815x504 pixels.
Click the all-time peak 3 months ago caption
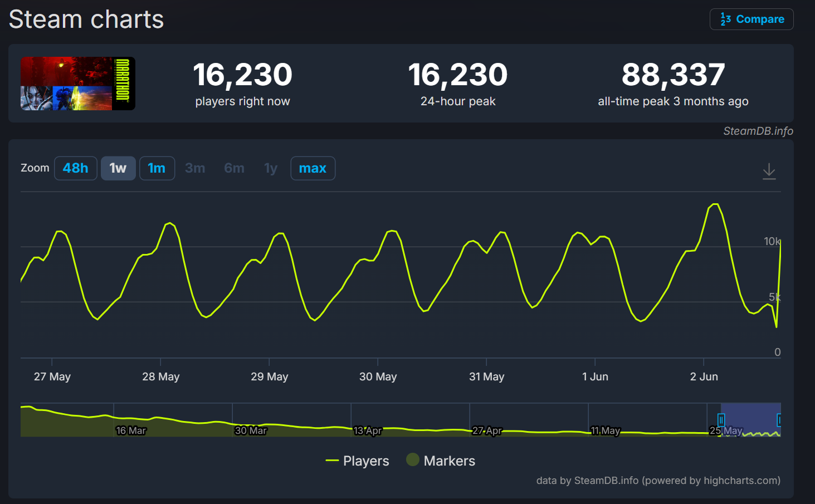[x=674, y=101]
